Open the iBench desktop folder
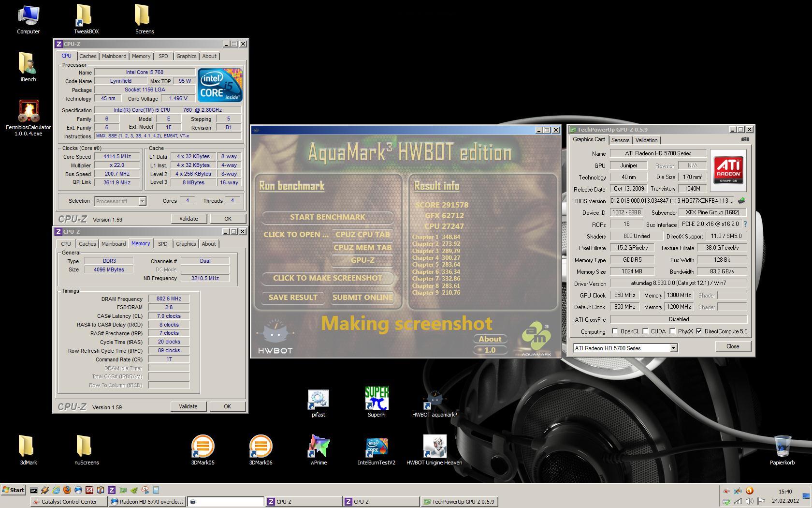The width and height of the screenshot is (812, 508). [x=28, y=67]
